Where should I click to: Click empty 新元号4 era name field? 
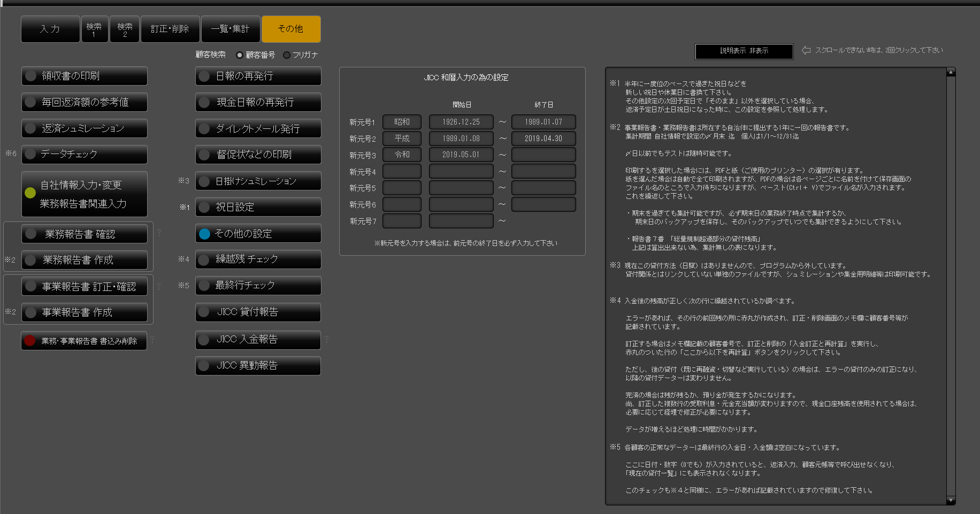tap(402, 172)
